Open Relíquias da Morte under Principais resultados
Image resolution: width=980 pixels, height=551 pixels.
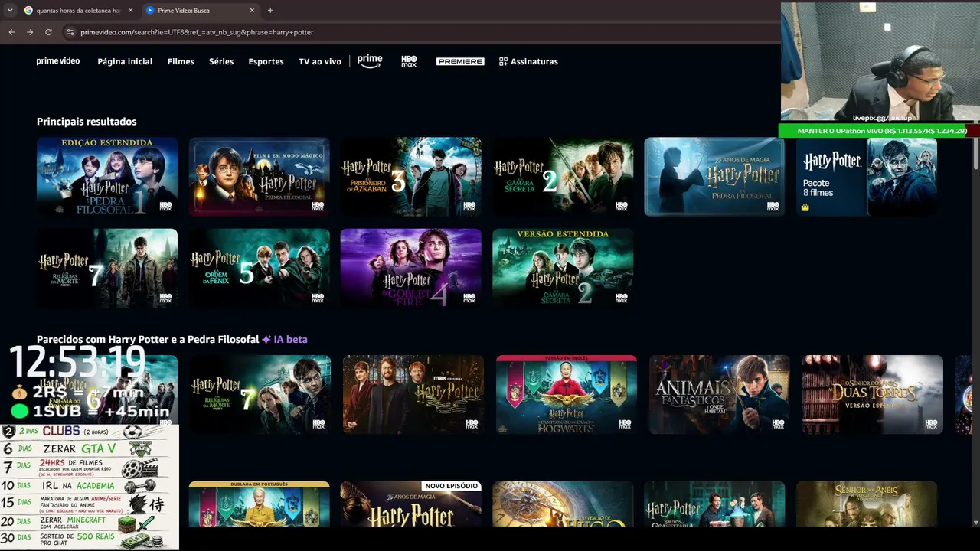click(x=107, y=268)
